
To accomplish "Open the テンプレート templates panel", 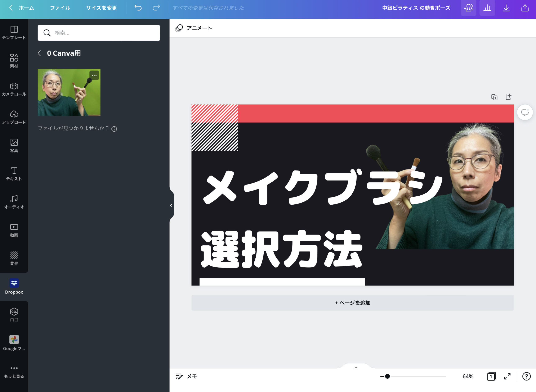I will point(14,33).
